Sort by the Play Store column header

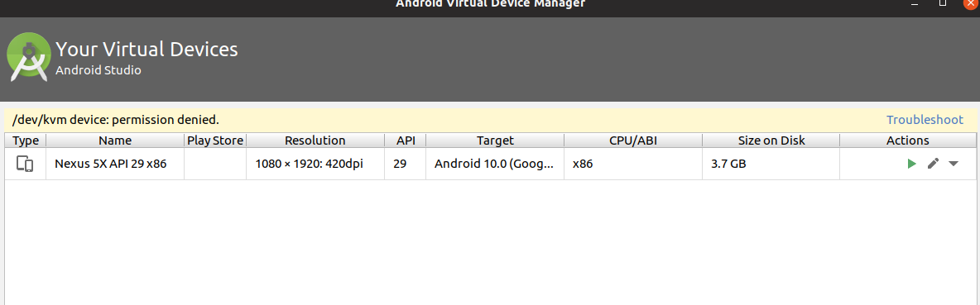coord(215,141)
